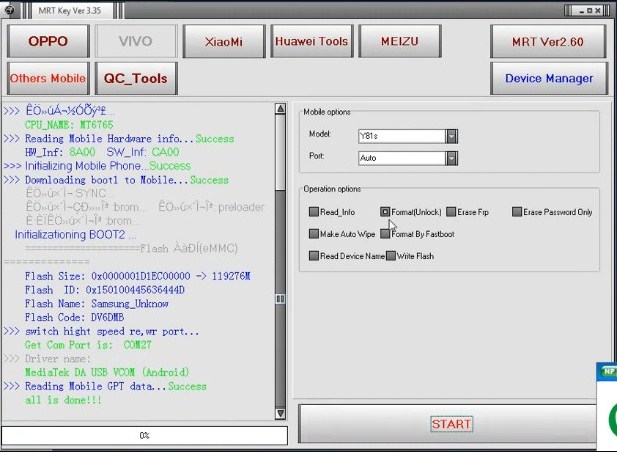Click Downloading boot1 to Mobile line
The image size is (617, 452).
point(116,180)
